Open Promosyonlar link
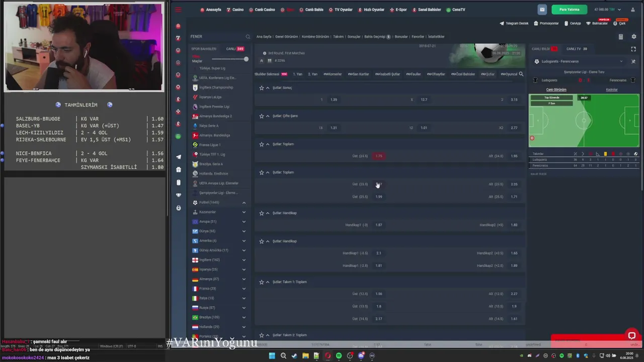 [x=546, y=23]
